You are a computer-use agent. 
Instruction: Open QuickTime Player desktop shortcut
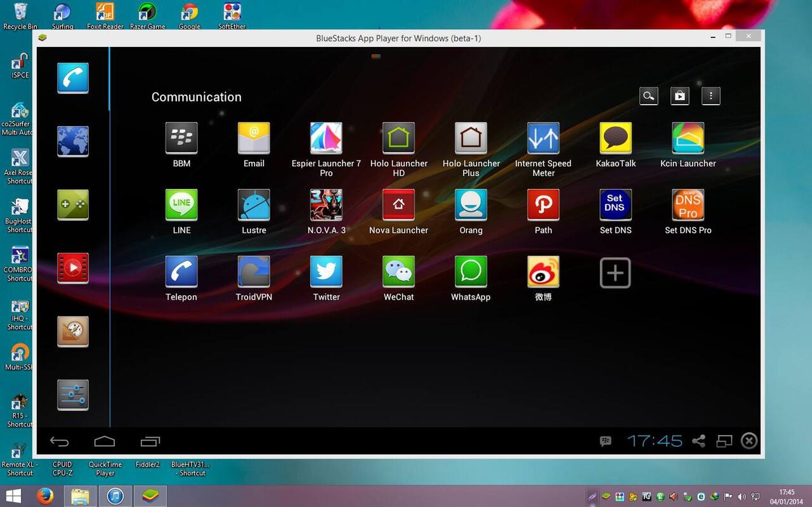(105, 468)
